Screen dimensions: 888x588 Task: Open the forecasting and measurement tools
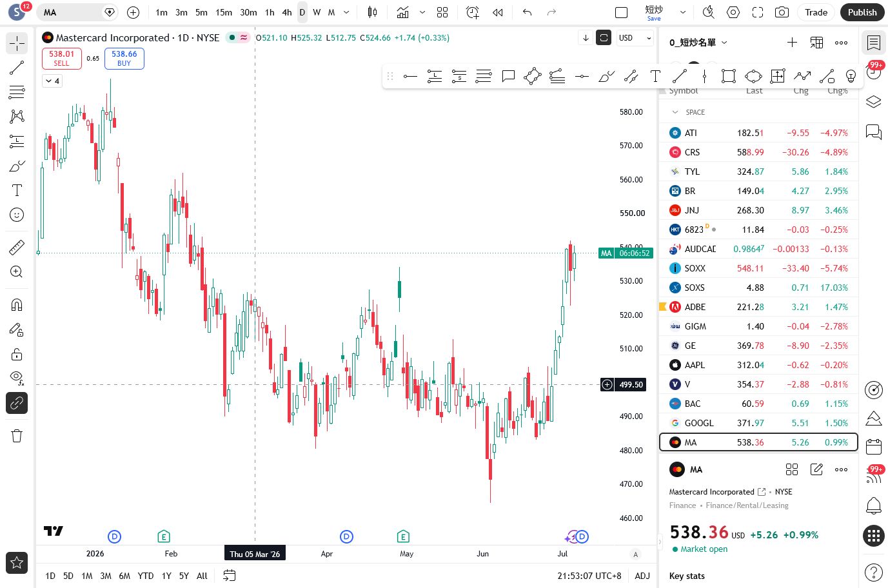point(17,141)
